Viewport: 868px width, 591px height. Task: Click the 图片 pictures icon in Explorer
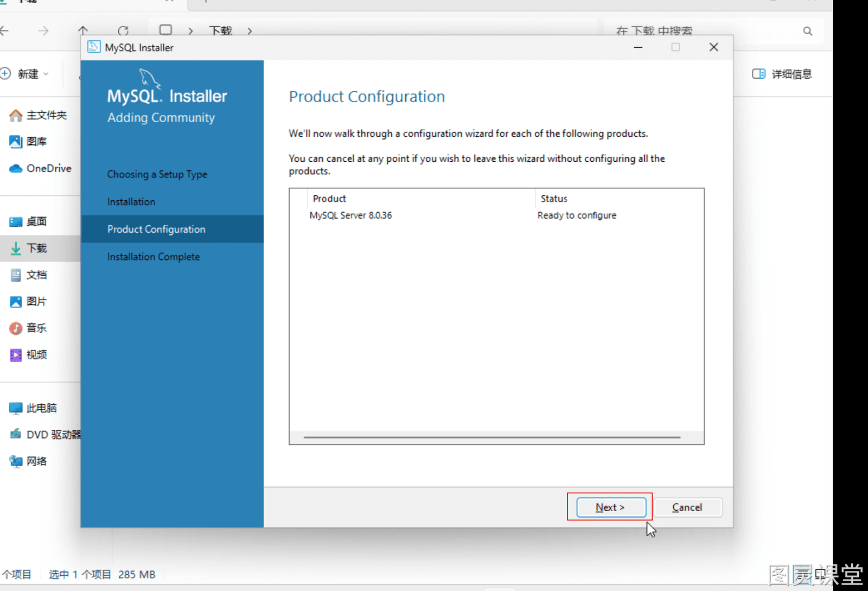(16, 301)
